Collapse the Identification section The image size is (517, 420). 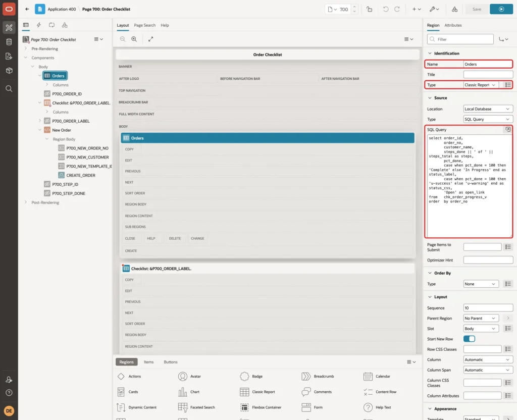point(430,54)
